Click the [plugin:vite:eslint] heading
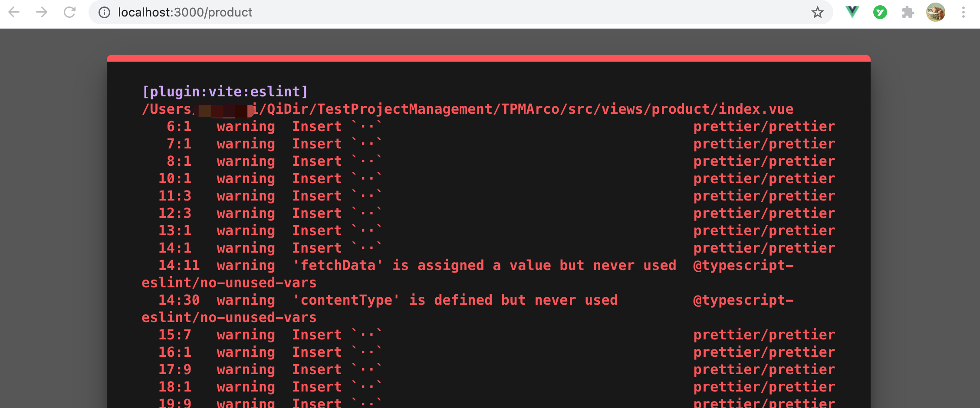The width and height of the screenshot is (980, 408). pos(225,92)
